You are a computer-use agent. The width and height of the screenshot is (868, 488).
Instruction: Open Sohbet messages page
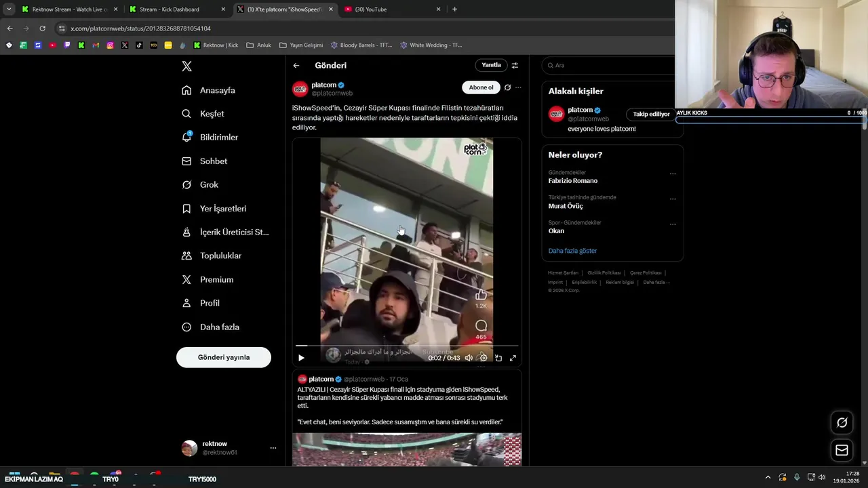click(205, 161)
